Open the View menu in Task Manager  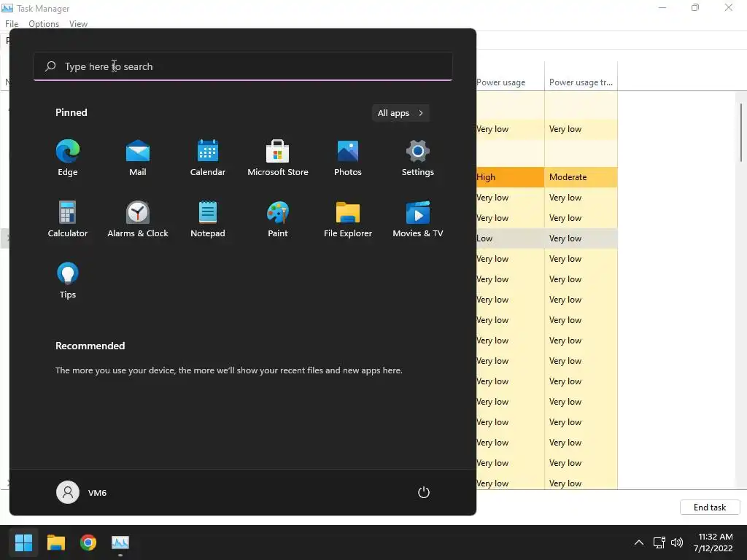coord(78,24)
